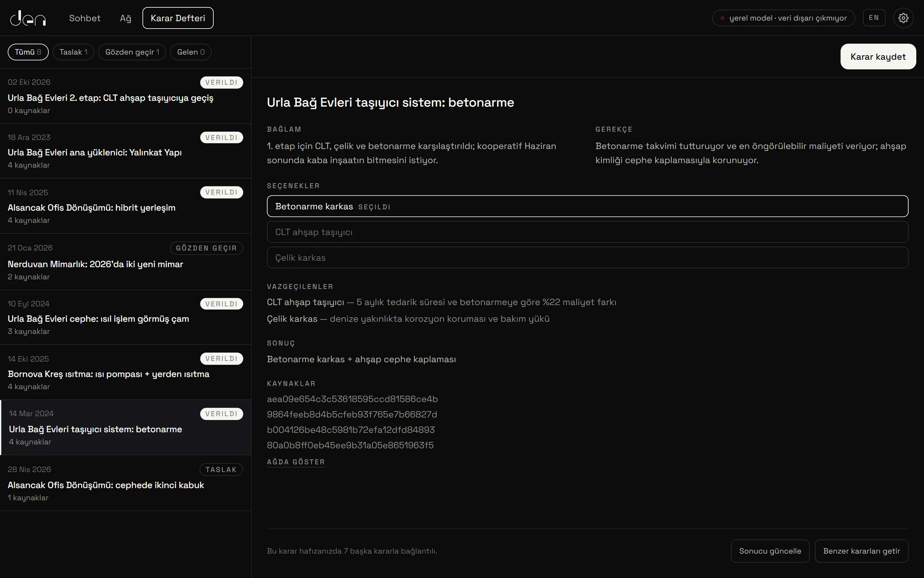
Task: Open Nerduvan Mimarlık: 2026'da iki yeni mimar
Action: (126, 262)
